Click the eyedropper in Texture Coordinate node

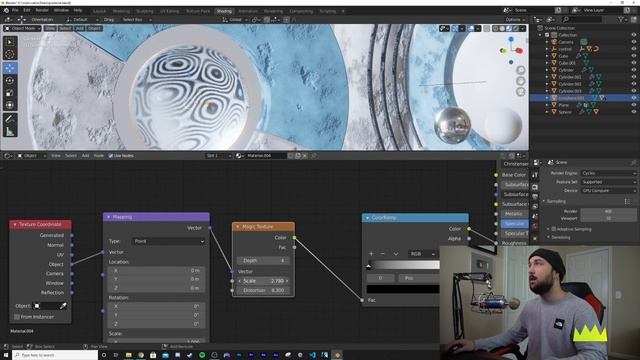(x=63, y=306)
